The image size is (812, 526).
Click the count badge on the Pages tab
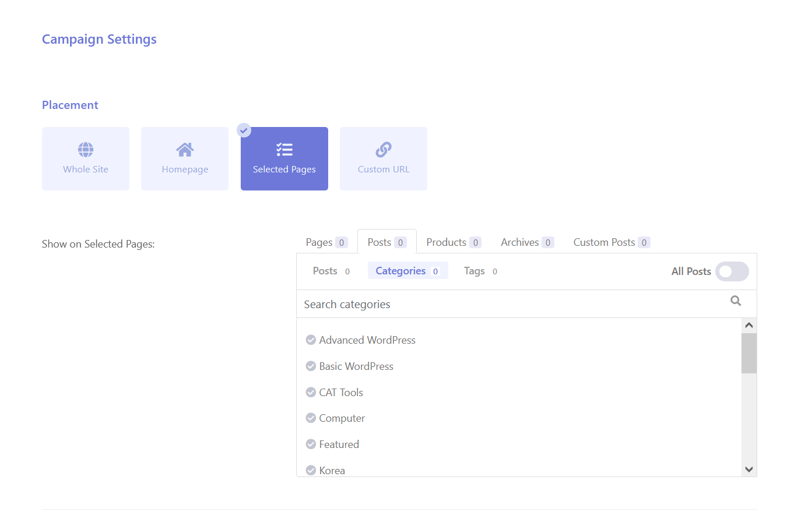point(342,242)
